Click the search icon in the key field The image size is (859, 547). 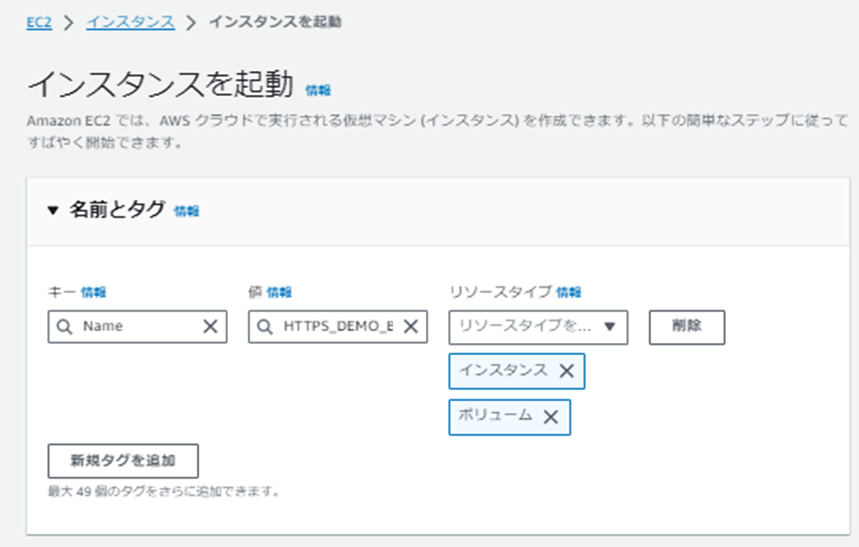pos(64,327)
